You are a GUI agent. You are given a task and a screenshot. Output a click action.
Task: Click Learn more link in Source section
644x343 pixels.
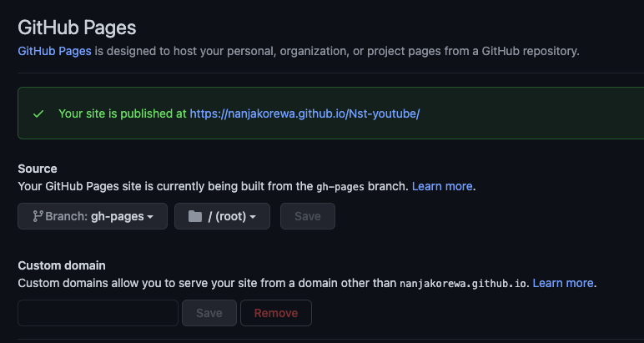click(x=442, y=186)
